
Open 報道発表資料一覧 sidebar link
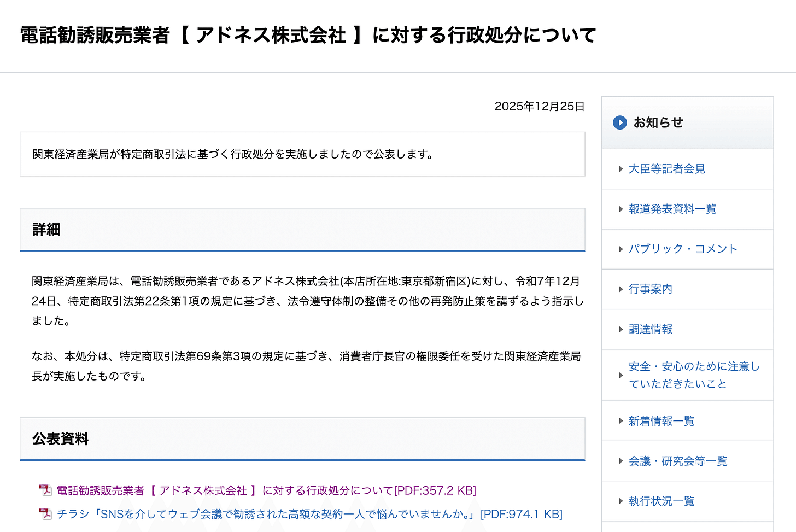tap(672, 209)
